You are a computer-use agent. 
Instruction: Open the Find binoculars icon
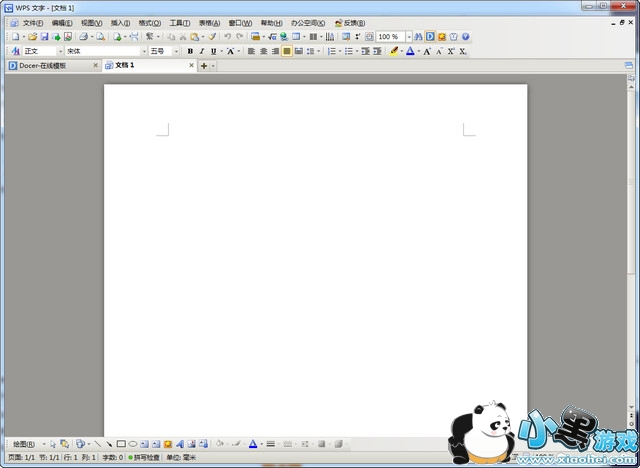(x=418, y=37)
